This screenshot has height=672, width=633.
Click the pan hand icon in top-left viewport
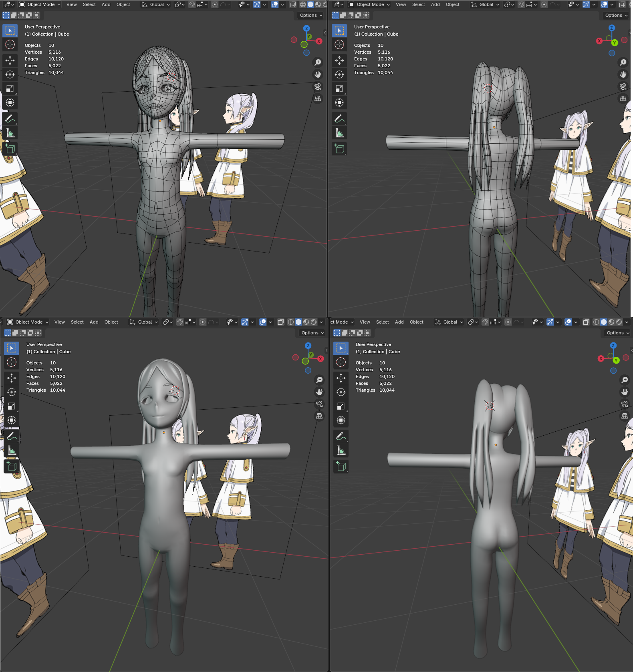click(318, 74)
